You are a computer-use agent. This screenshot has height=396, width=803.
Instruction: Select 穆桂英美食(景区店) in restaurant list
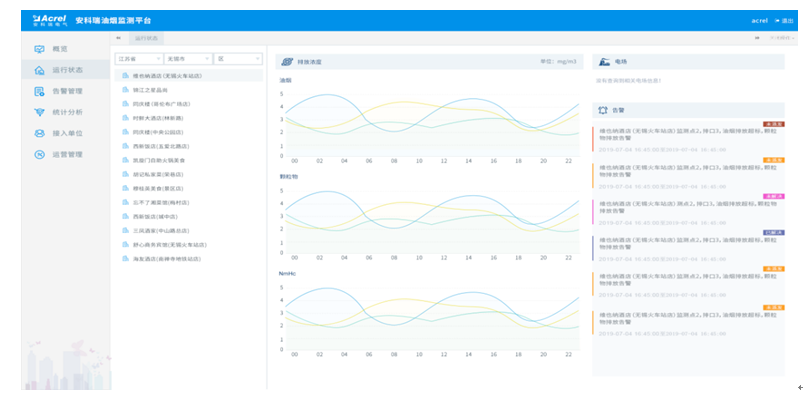188,188
